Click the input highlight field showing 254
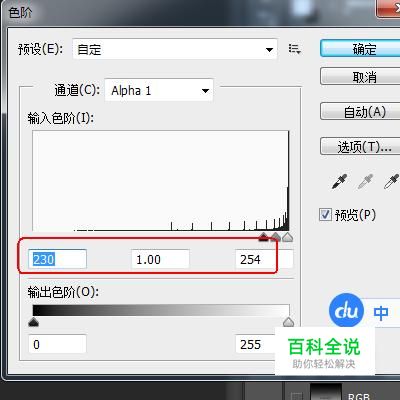 coord(264,259)
